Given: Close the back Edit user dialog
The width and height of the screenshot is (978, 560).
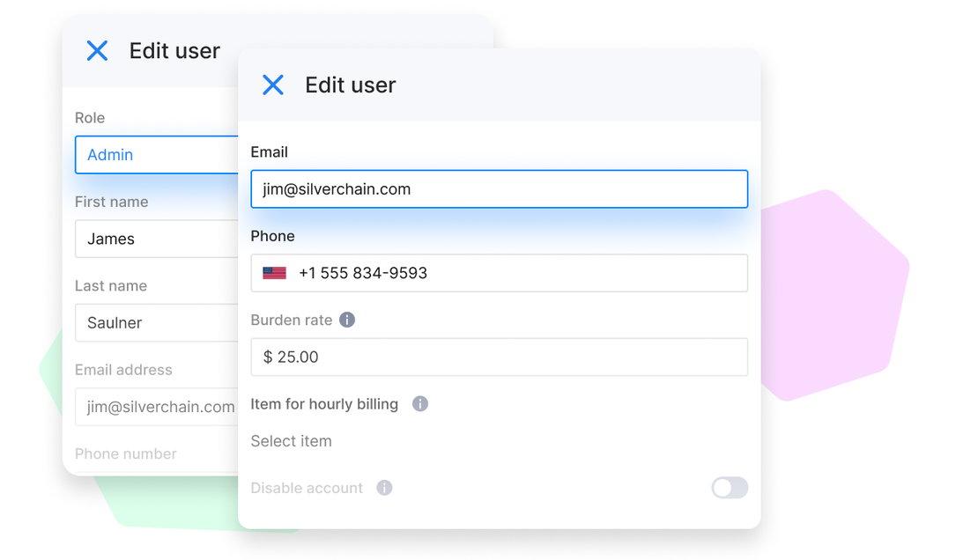Looking at the screenshot, I should (x=97, y=50).
